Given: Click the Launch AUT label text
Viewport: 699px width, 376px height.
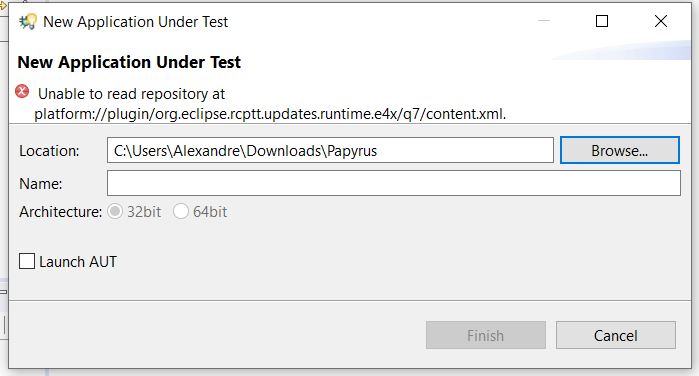Looking at the screenshot, I should 78,262.
